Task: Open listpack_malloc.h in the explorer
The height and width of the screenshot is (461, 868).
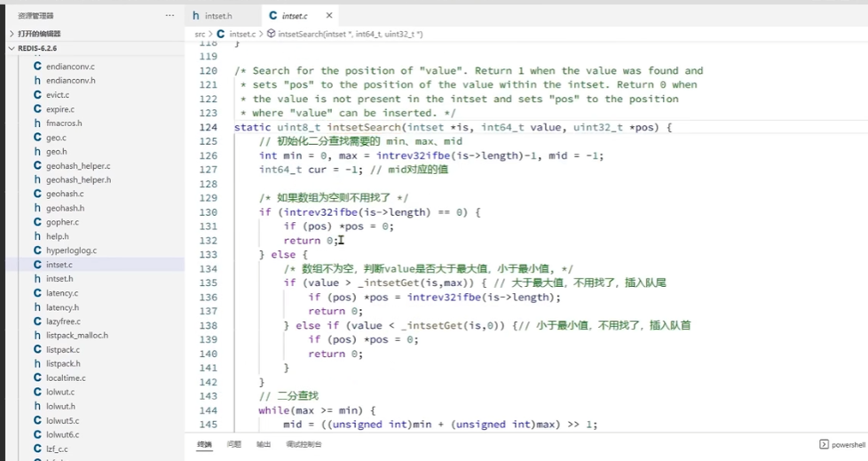Action: [x=77, y=335]
